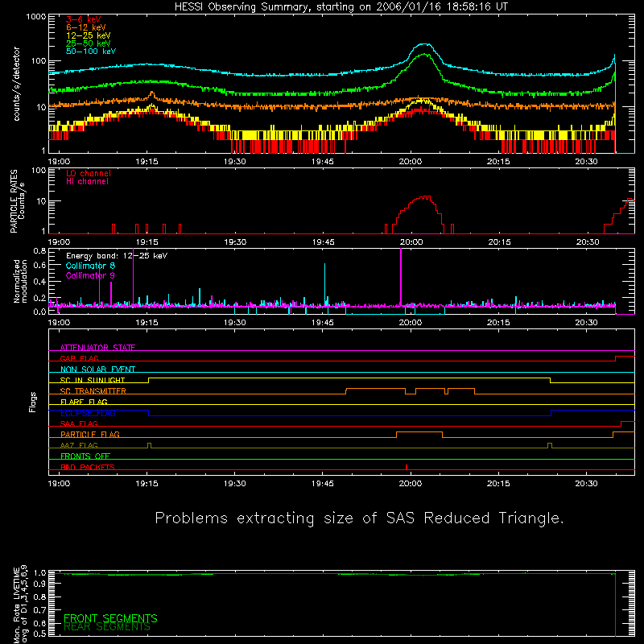Screen dimensions: 644x644
Task: Select the Collimator 8 legend label
Action: 90,266
